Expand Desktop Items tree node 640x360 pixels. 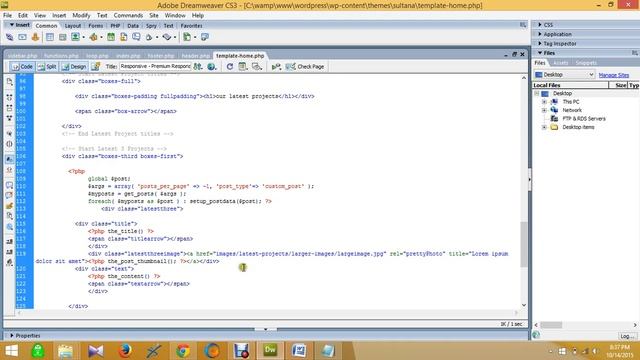click(544, 127)
